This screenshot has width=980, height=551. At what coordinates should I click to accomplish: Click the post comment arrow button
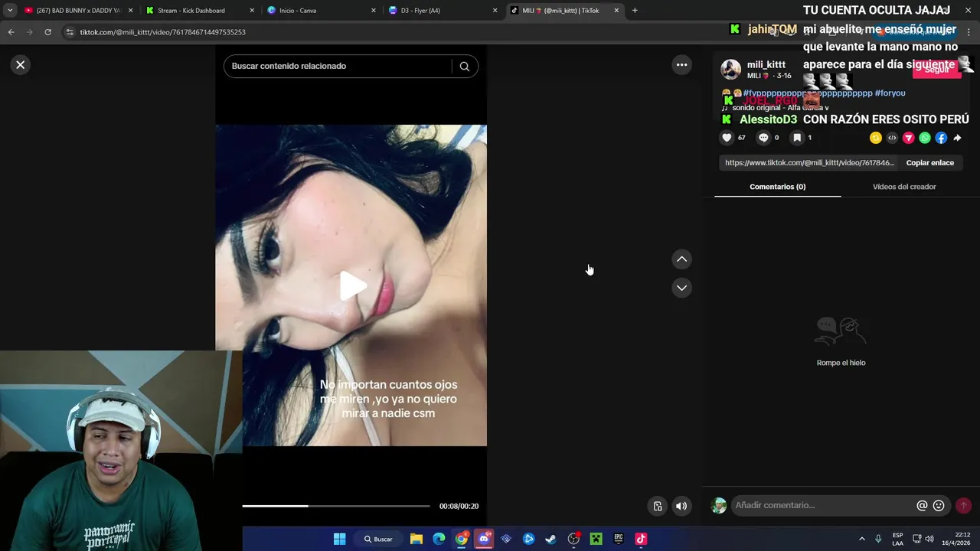point(963,506)
